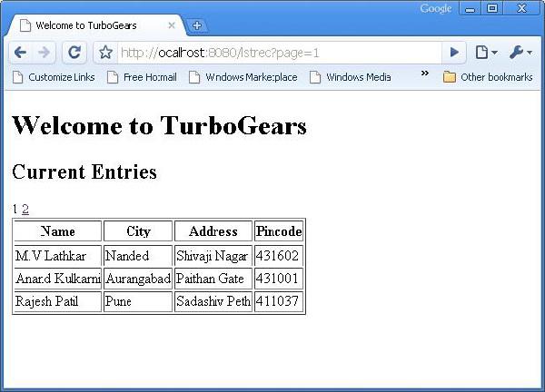
Task: Select the Sadashiv Peth cell
Action: tap(213, 301)
